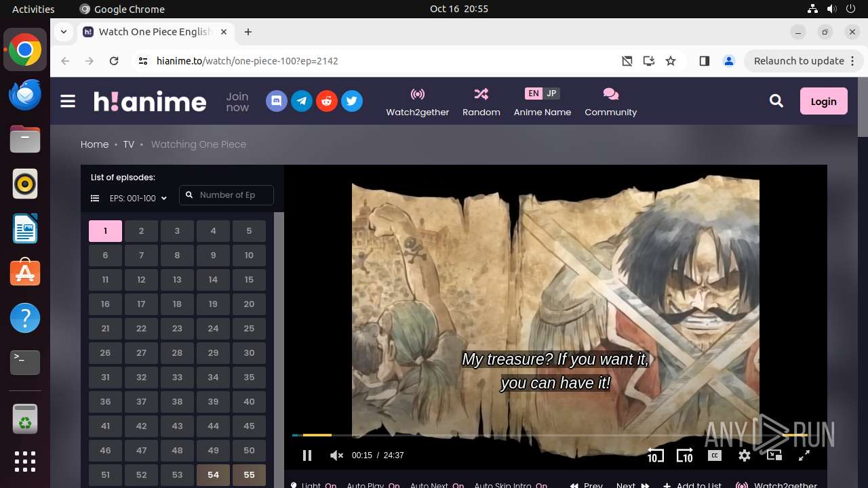The width and height of the screenshot is (868, 488).
Task: Open Terminal from the dock
Action: pyautogui.click(x=25, y=363)
